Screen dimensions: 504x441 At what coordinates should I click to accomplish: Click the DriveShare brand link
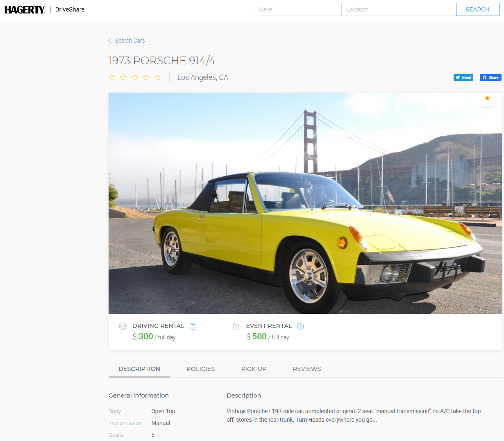click(70, 9)
